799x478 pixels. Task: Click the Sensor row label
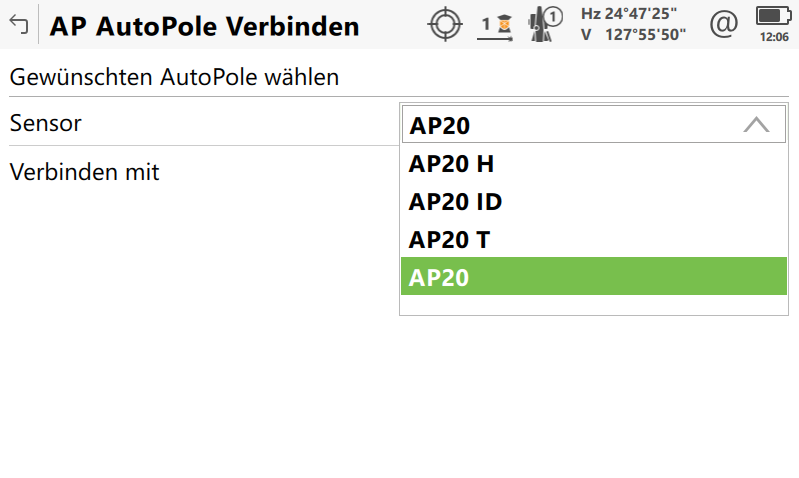point(46,124)
